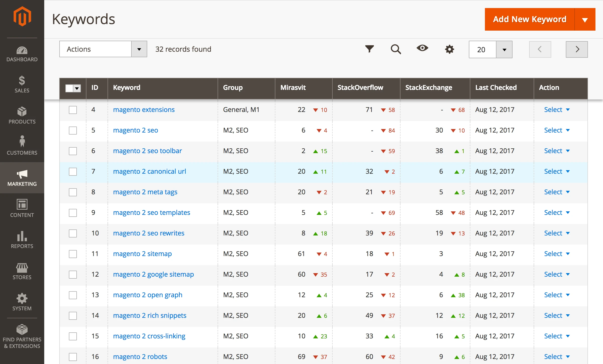Open the magento 2 seo toolbar link

(x=147, y=151)
